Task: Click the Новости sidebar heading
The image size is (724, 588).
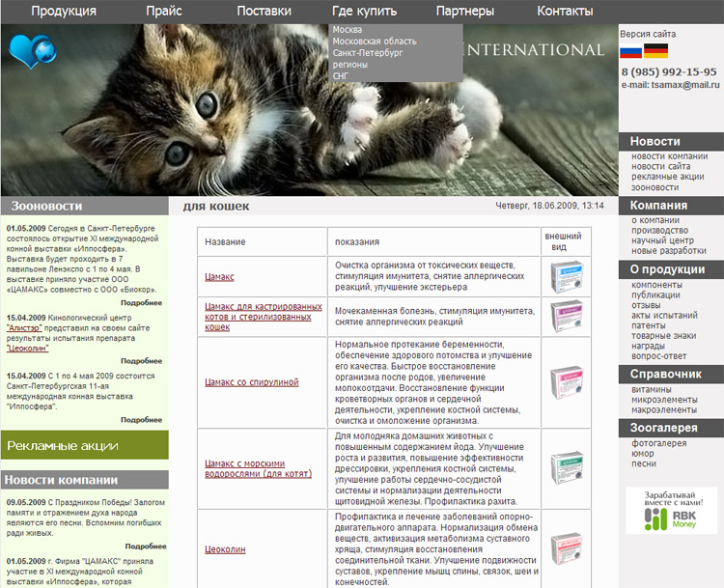Action: coord(671,141)
